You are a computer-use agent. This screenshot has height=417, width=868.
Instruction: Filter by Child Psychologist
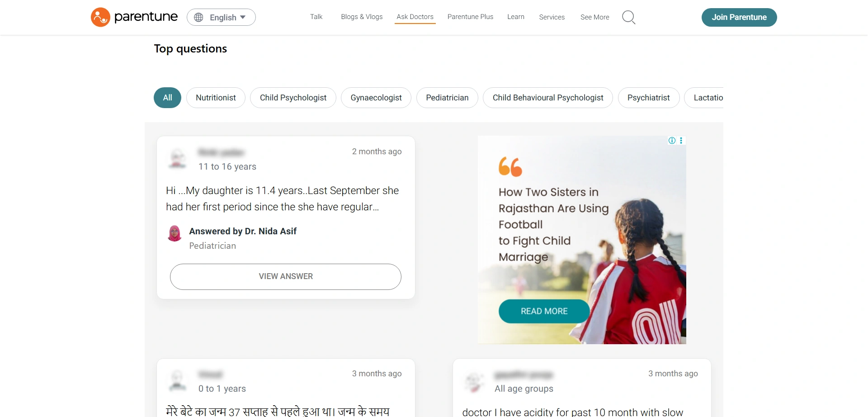[x=293, y=98]
